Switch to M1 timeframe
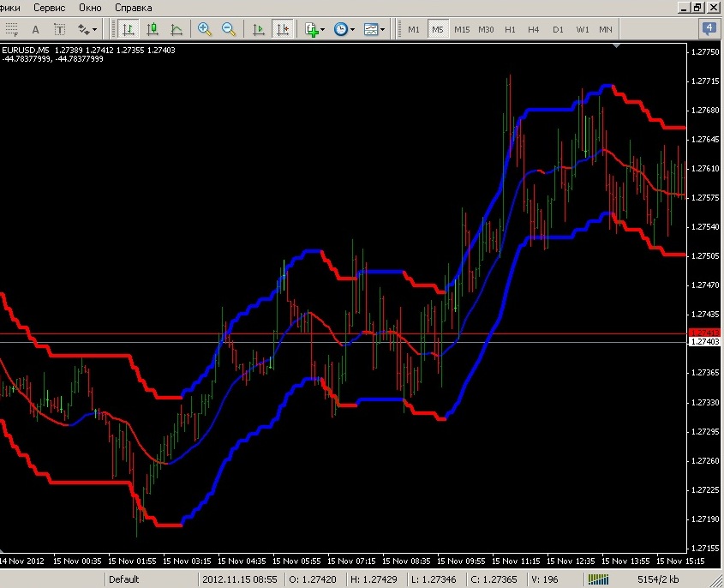 click(414, 29)
